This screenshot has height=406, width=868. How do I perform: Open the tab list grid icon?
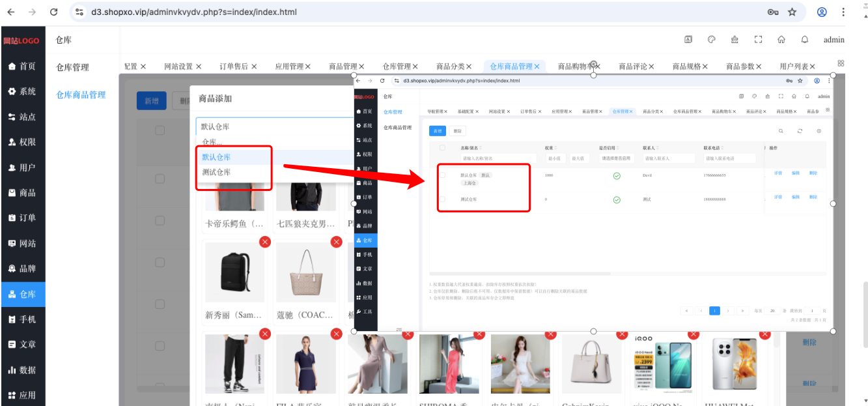click(841, 63)
